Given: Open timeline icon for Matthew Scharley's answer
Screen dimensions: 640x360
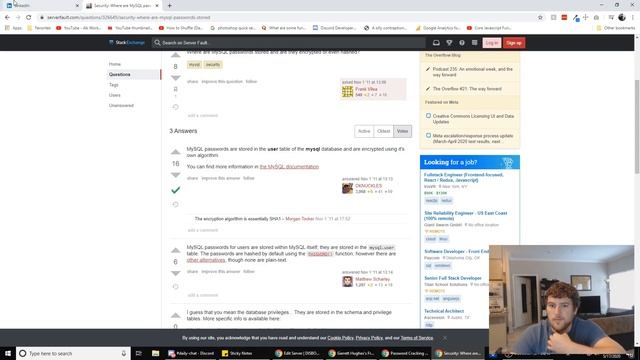Looking at the screenshot, I should point(176,287).
